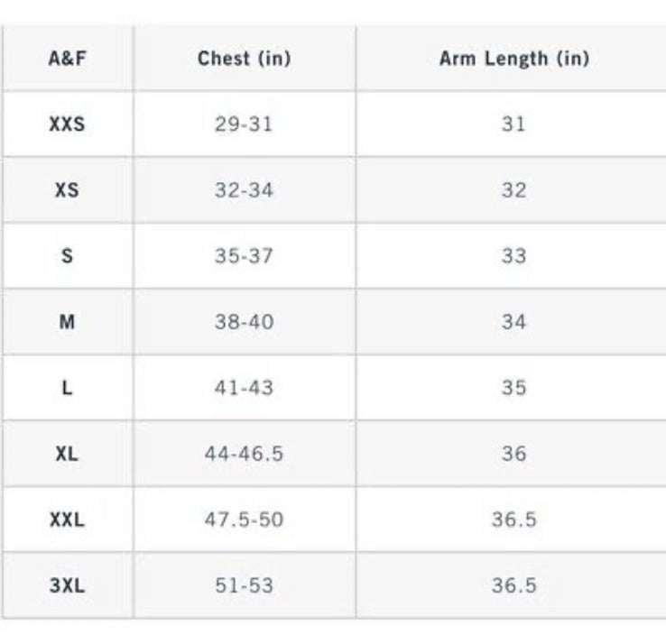Click arm length value 36

click(514, 454)
